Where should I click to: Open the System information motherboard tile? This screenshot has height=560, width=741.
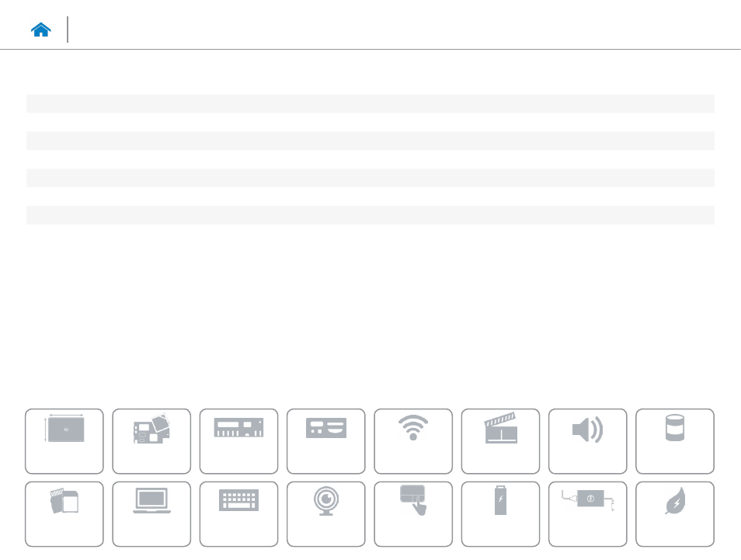(x=151, y=440)
